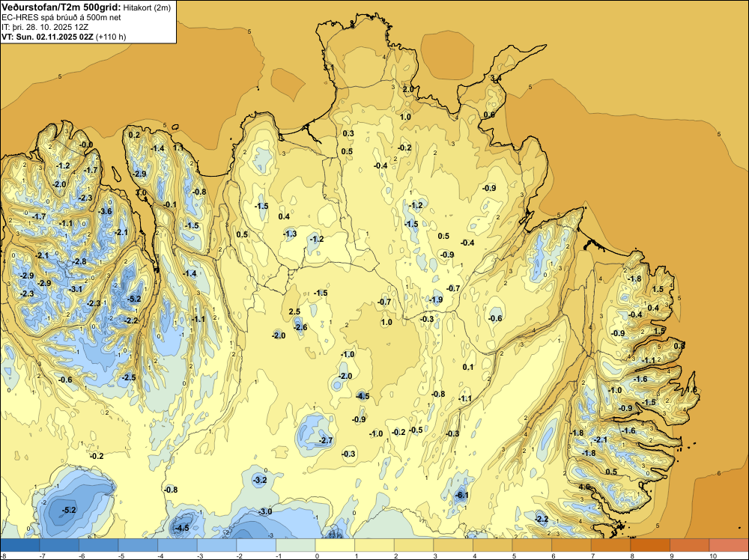749x560 pixels.
Task: Click the '-0.0' temperature value on the map
Action: coord(85,144)
